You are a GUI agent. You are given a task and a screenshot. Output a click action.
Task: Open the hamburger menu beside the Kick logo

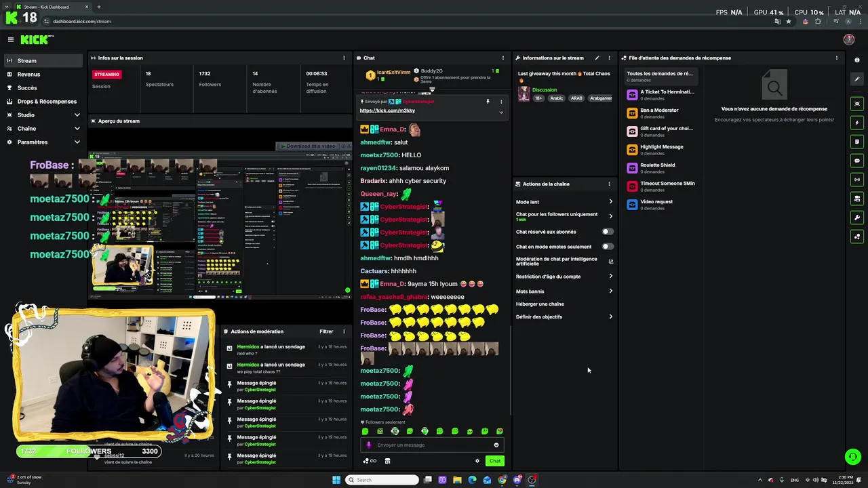pos(11,40)
